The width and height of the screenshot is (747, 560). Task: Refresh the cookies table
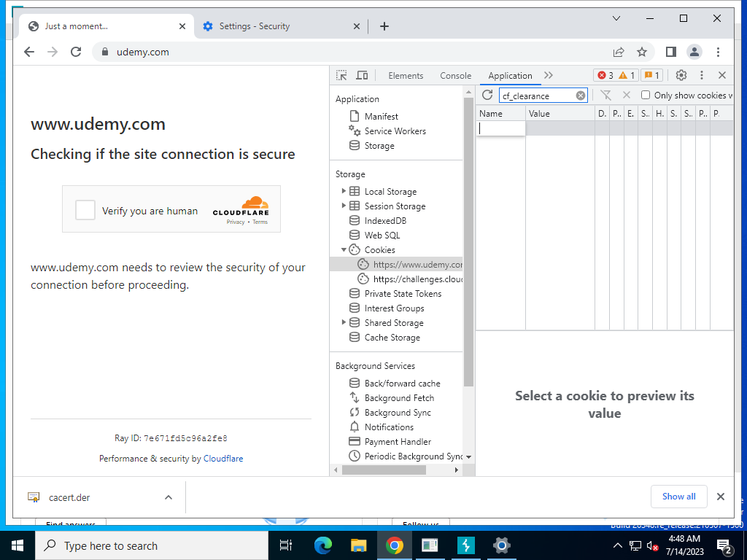pyautogui.click(x=487, y=96)
